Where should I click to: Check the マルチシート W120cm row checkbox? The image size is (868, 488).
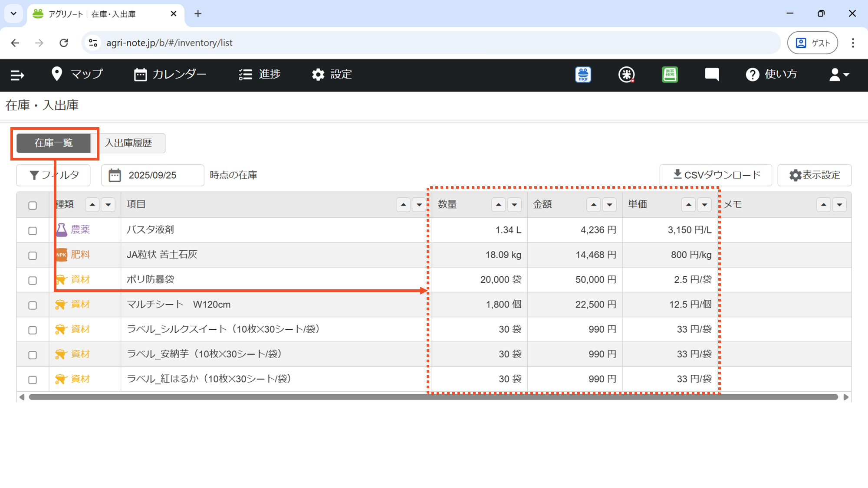click(x=33, y=305)
